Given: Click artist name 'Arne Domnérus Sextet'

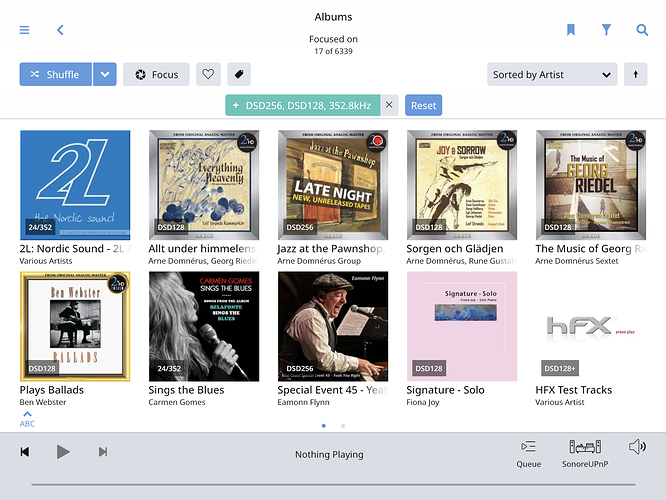Looking at the screenshot, I should (x=577, y=261).
